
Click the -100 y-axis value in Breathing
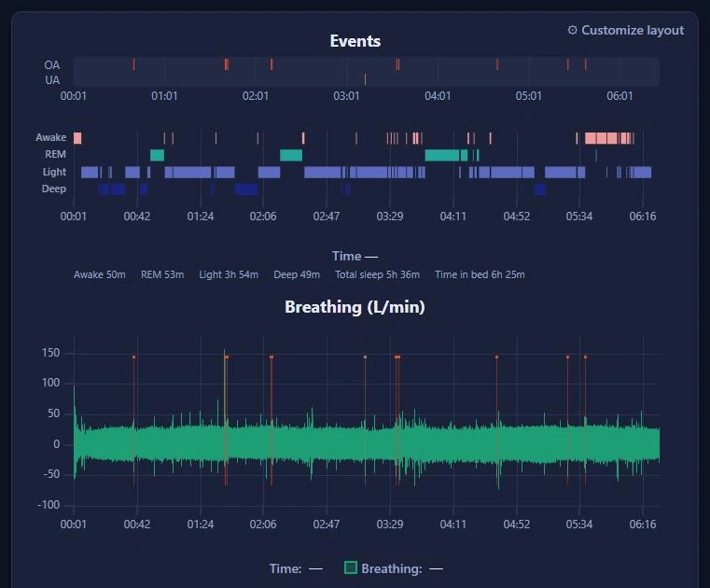point(49,505)
